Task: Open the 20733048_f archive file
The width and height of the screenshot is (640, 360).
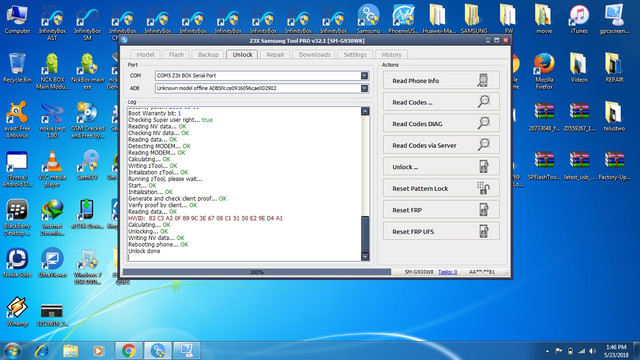Action: 544,117
